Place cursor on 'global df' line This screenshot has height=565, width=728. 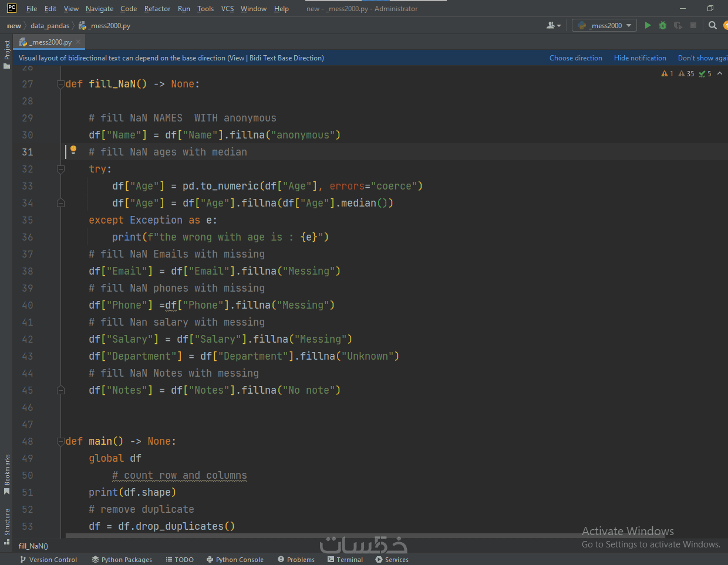point(115,458)
